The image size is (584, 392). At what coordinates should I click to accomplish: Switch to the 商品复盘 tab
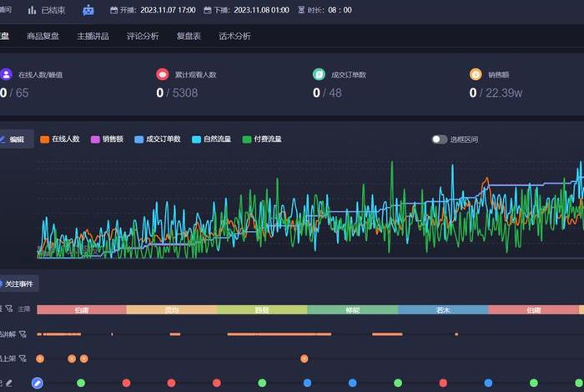(43, 36)
